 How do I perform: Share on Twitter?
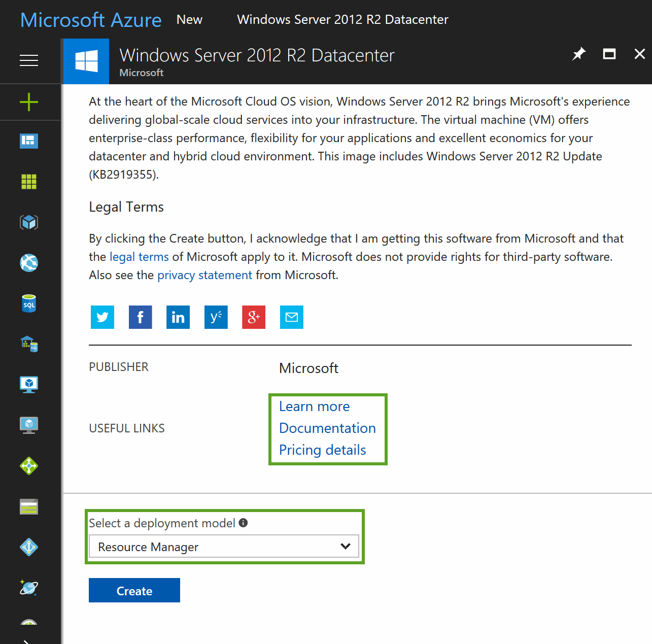click(102, 317)
